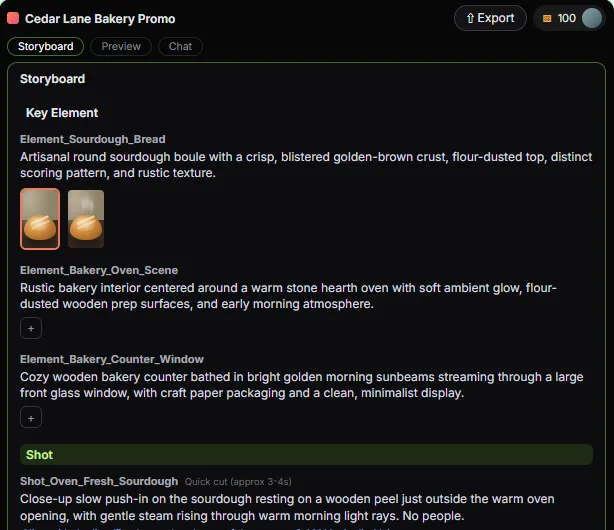
Task: Click the 100 credits counter
Action: pos(566,18)
